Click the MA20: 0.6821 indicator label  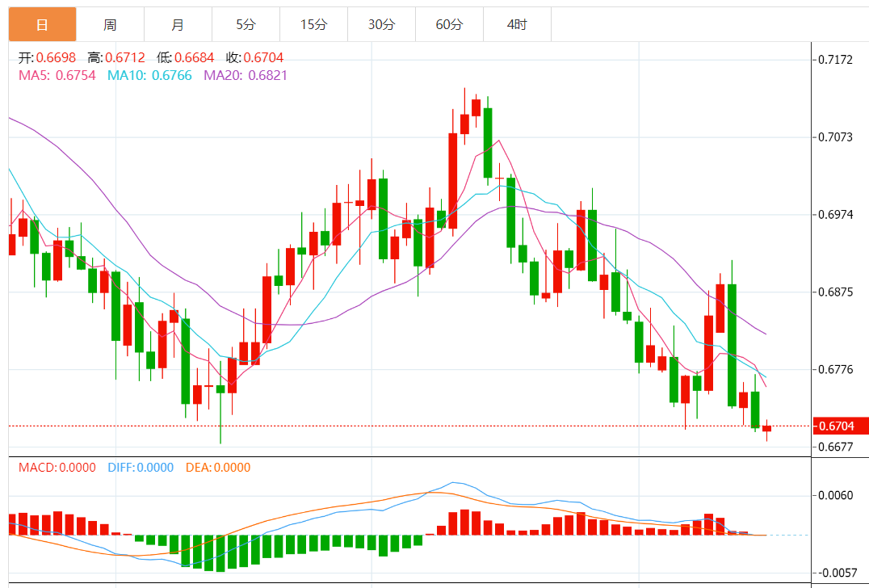246,75
